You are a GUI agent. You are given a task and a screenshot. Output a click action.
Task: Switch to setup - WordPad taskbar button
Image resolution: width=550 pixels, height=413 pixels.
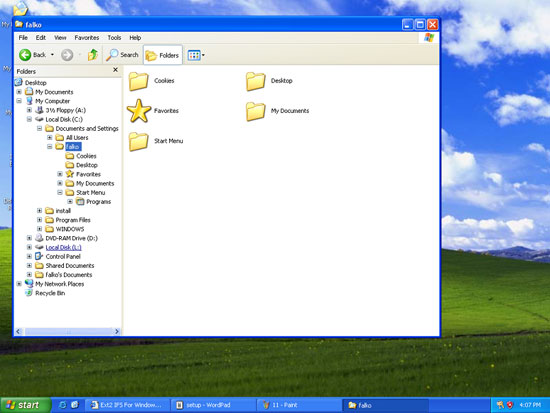(212, 405)
